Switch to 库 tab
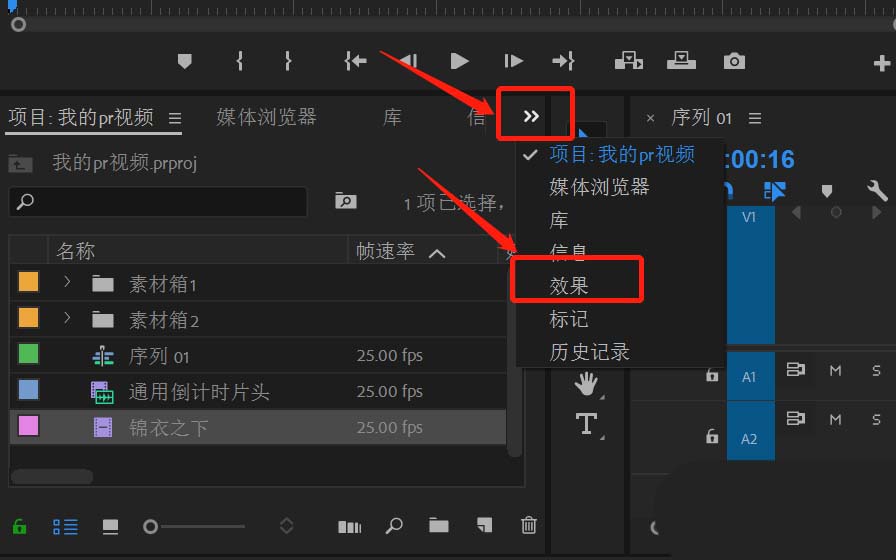Screen dimensions: 896x560 tap(392, 117)
